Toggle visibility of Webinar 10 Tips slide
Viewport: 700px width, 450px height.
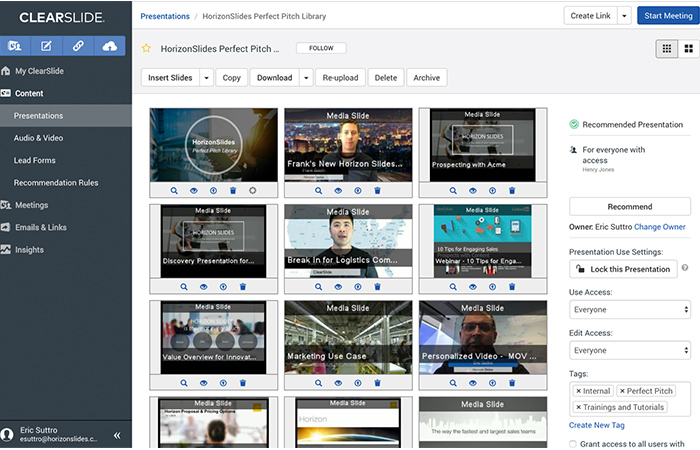(473, 287)
